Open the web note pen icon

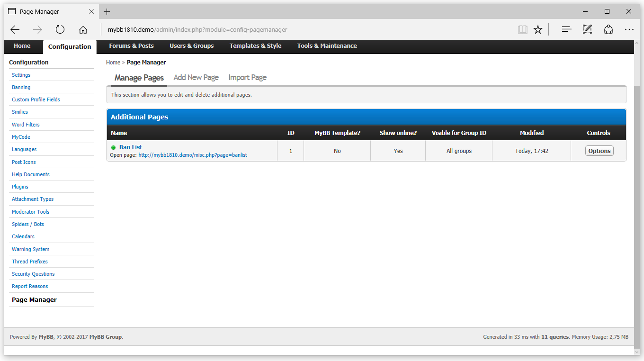tap(587, 30)
